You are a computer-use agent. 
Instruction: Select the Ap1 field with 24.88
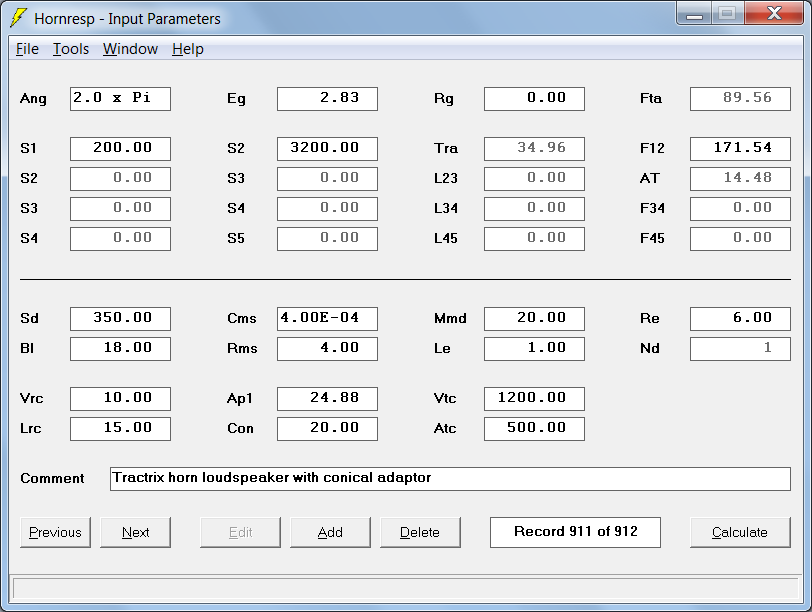click(x=327, y=399)
